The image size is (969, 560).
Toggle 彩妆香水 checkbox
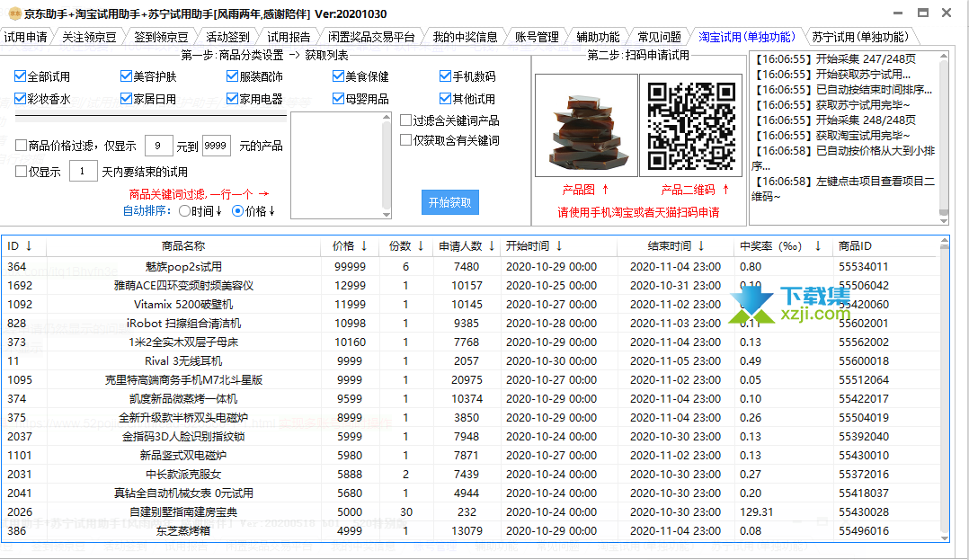(21, 98)
